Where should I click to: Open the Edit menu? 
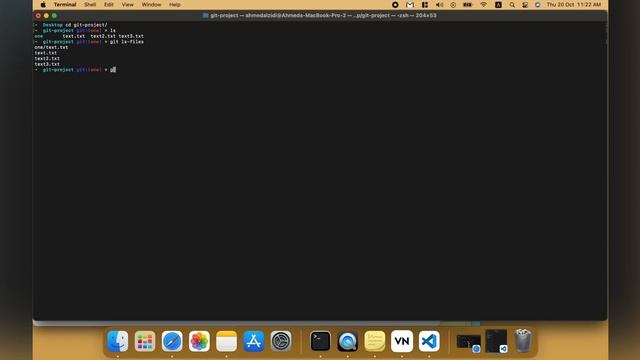[x=109, y=5]
